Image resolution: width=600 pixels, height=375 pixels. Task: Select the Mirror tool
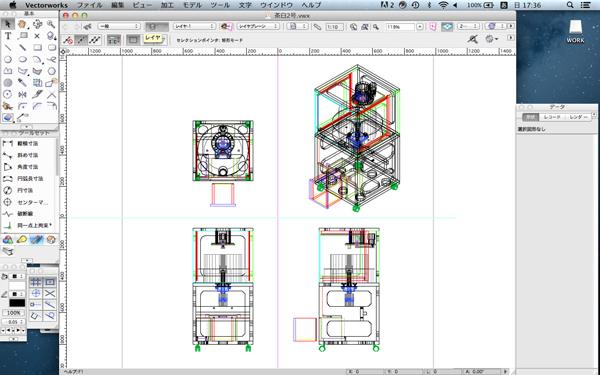click(x=22, y=95)
